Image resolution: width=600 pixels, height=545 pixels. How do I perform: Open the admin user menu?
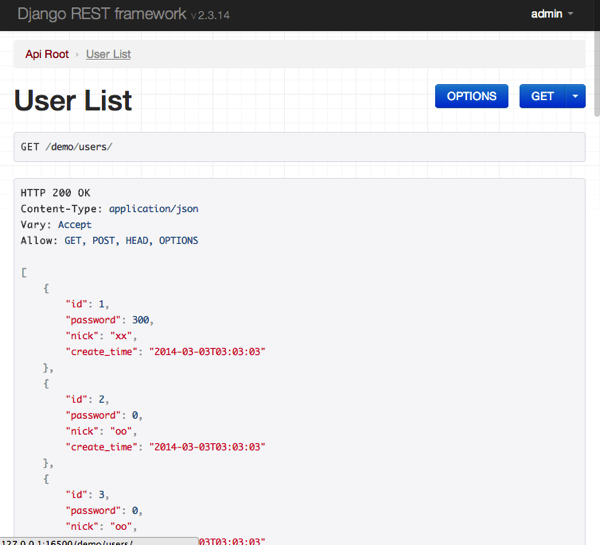click(551, 14)
